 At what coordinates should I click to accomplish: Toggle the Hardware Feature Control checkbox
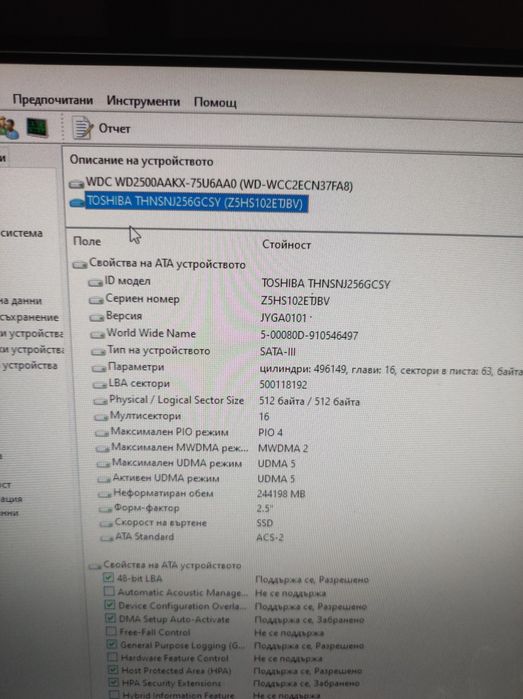tap(113, 657)
